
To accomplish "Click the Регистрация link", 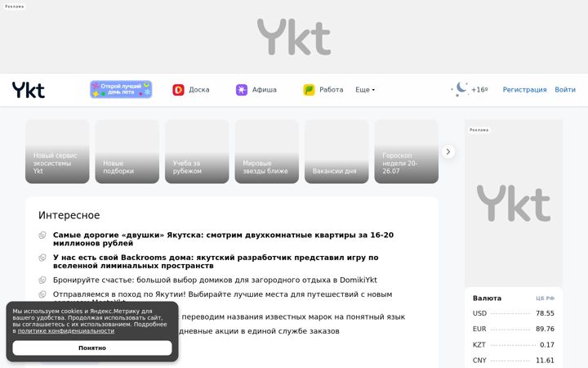I will click(524, 90).
